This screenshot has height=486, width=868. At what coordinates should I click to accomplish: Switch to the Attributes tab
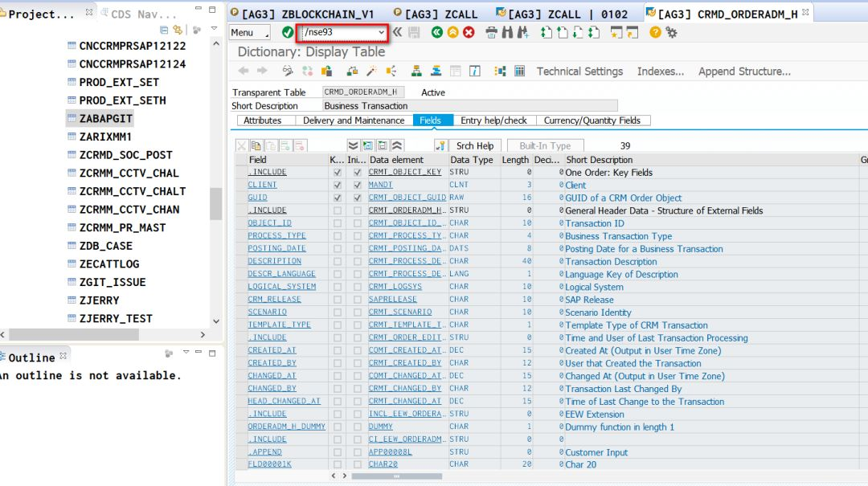click(x=262, y=120)
